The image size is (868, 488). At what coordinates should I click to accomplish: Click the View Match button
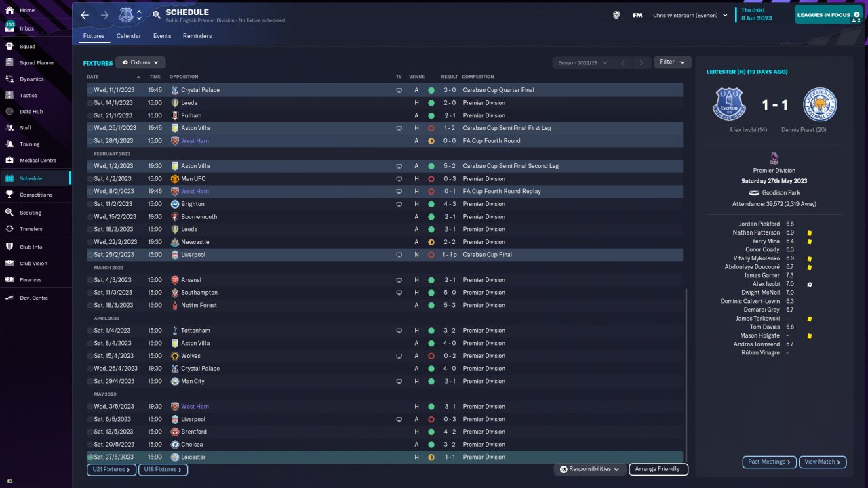click(x=823, y=462)
